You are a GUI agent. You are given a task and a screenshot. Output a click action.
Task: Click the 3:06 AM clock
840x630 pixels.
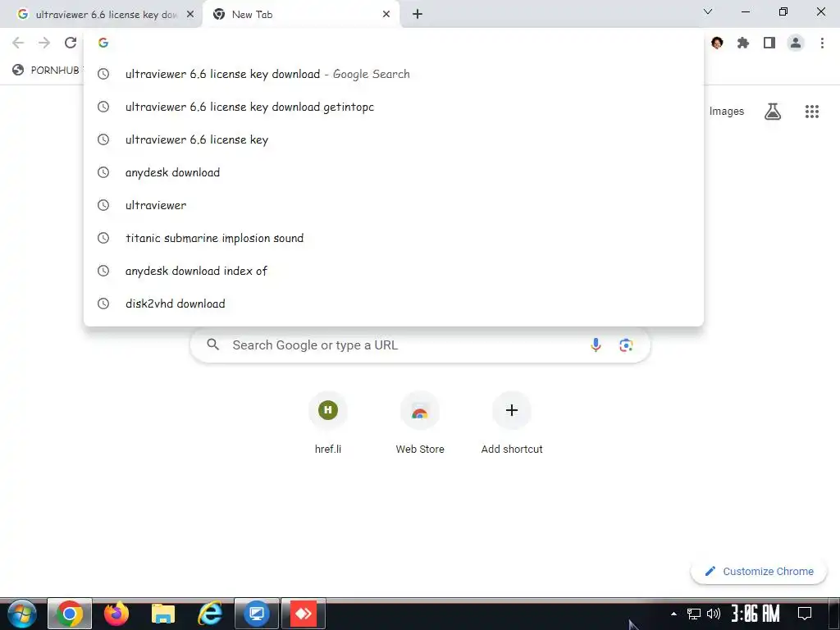756,614
